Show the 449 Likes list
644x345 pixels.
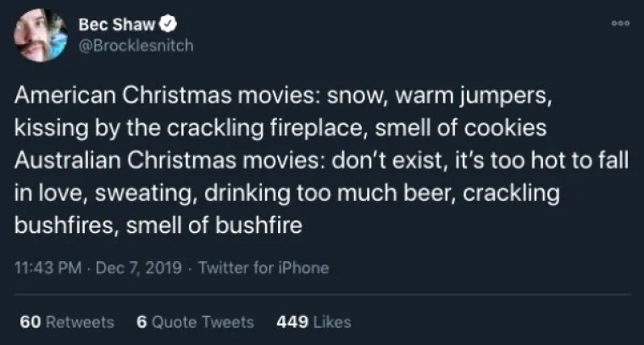314,321
